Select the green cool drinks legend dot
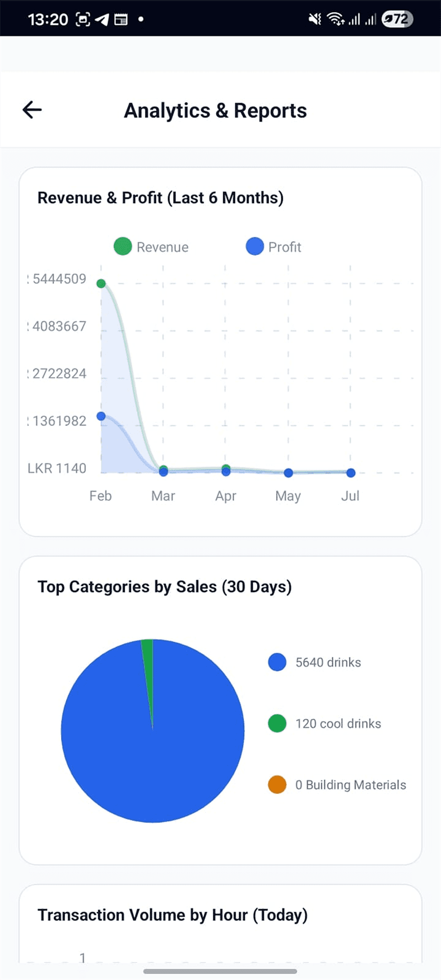Image resolution: width=441 pixels, height=980 pixels. click(x=277, y=723)
